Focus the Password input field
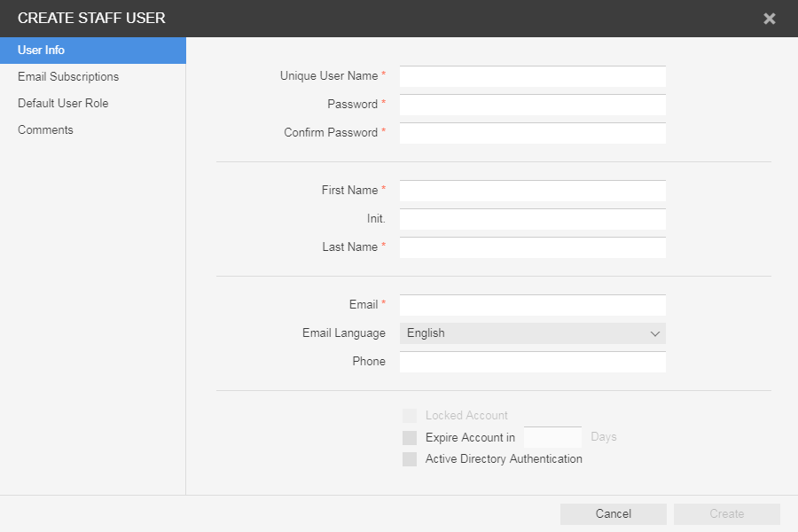Image resolution: width=798 pixels, height=532 pixels. (x=532, y=106)
